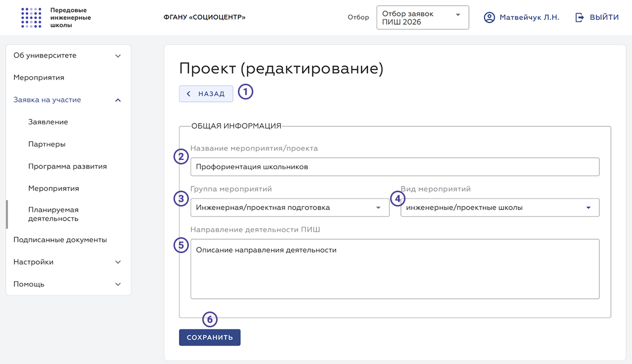The width and height of the screenshot is (632, 364).
Task: Open the Отбор заявок ПИШ 2026 dropdown
Action: pos(423,18)
